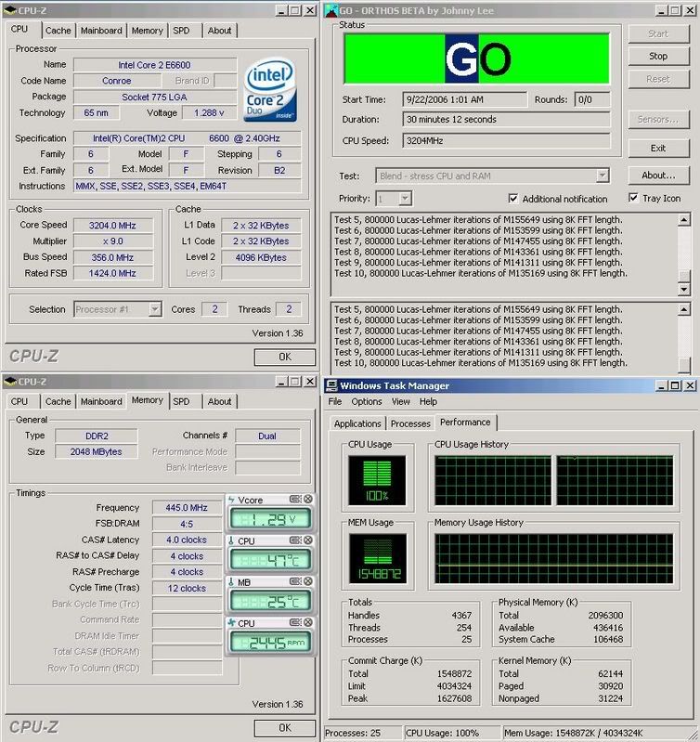Open the Test type dropdown in ORTHOS
700x742 pixels.
pyautogui.click(x=603, y=176)
